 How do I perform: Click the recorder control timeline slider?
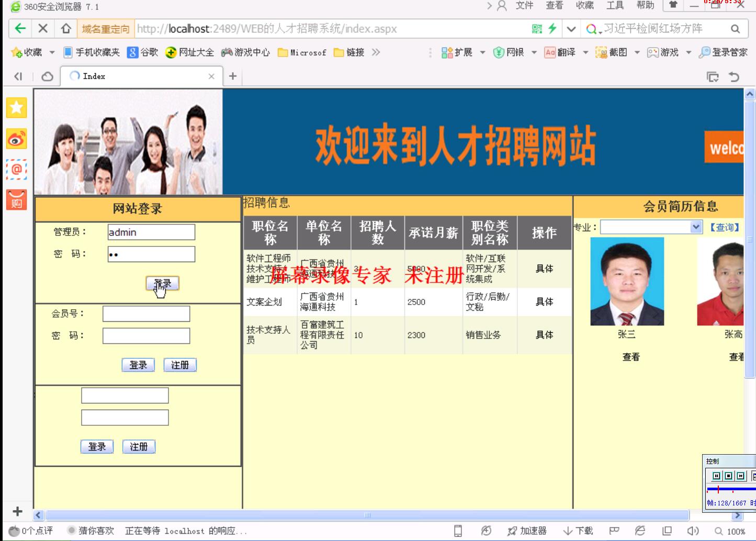[730, 490]
